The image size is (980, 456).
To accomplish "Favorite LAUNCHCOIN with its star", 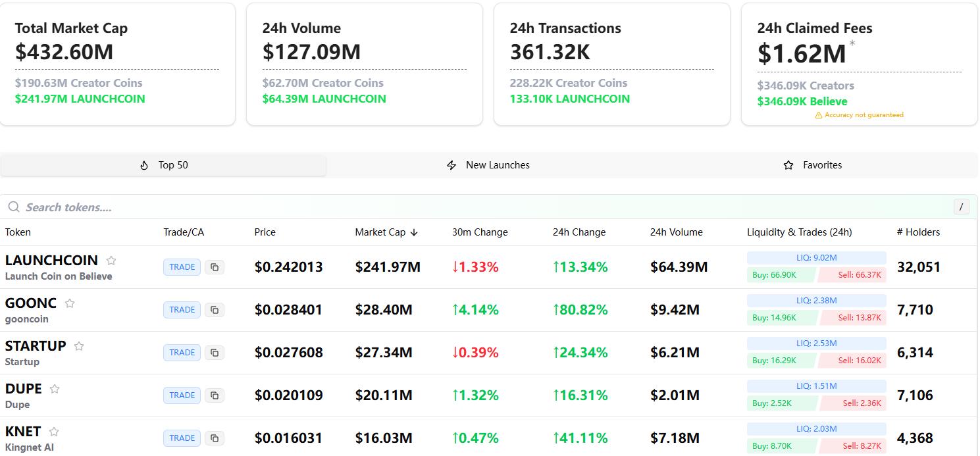I will (x=111, y=261).
